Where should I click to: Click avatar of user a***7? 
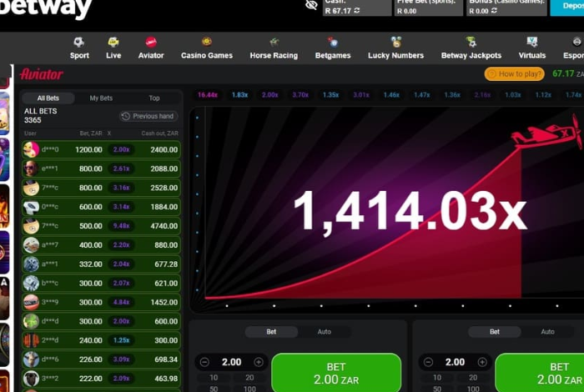coord(31,245)
